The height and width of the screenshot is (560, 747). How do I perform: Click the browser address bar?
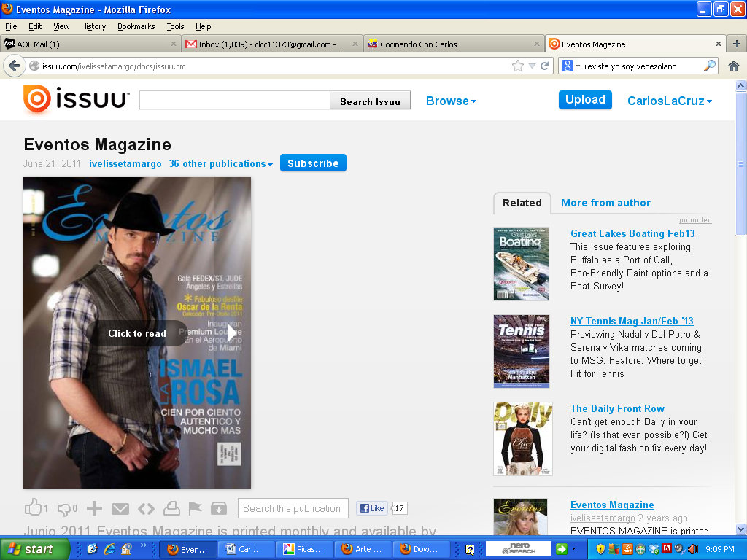tap(271, 66)
